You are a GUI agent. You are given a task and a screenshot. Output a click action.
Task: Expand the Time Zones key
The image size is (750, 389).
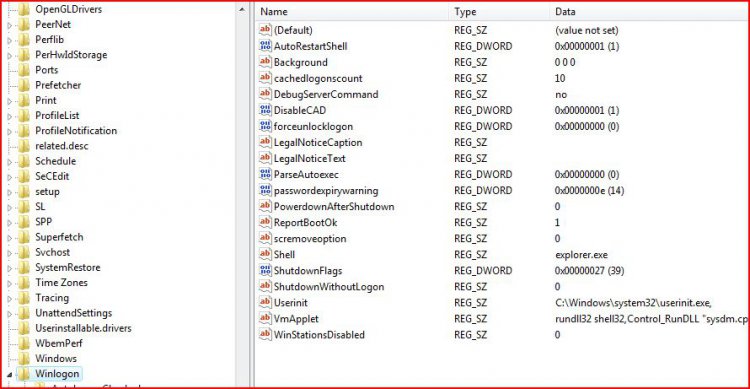[10, 283]
